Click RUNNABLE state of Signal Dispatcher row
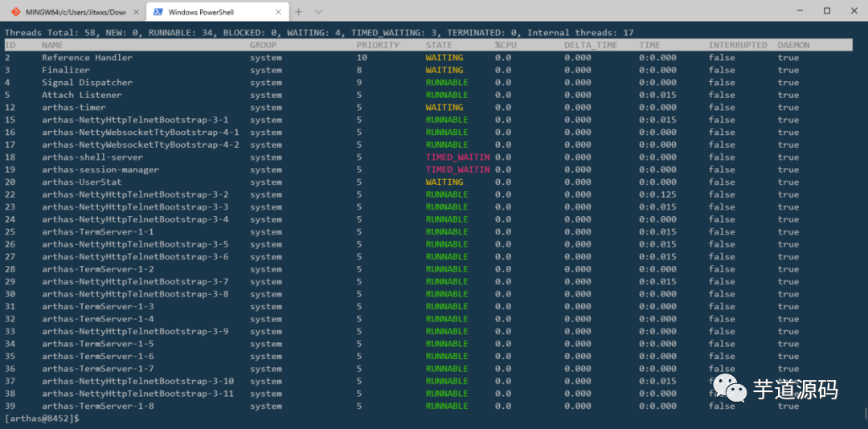 (447, 83)
